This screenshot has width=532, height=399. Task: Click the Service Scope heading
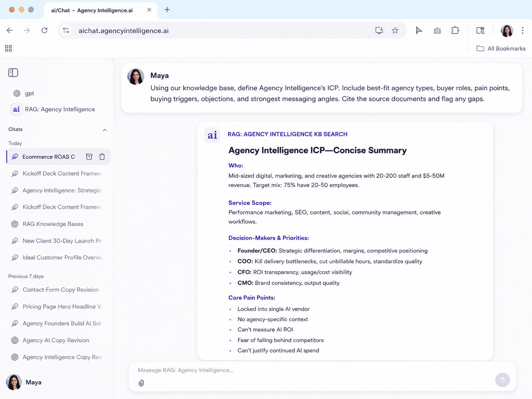tap(250, 203)
